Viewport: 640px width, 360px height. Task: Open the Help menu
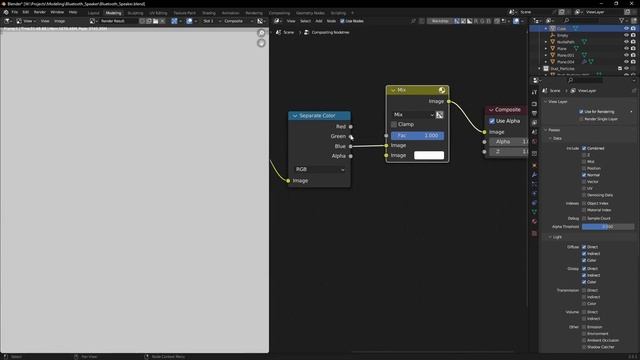click(x=73, y=12)
